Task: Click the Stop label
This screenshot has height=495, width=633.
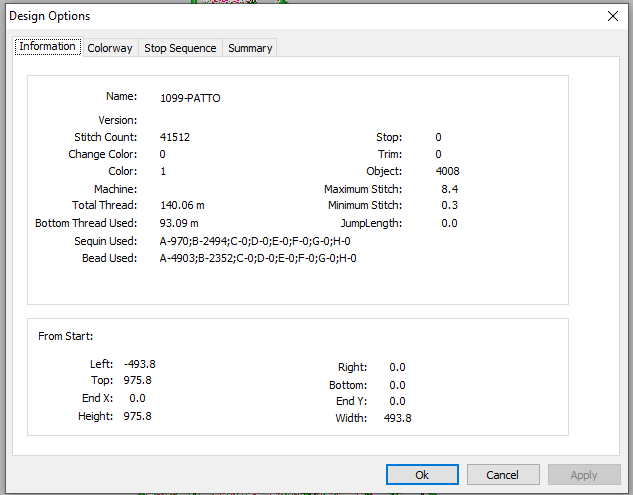Action: 389,137
